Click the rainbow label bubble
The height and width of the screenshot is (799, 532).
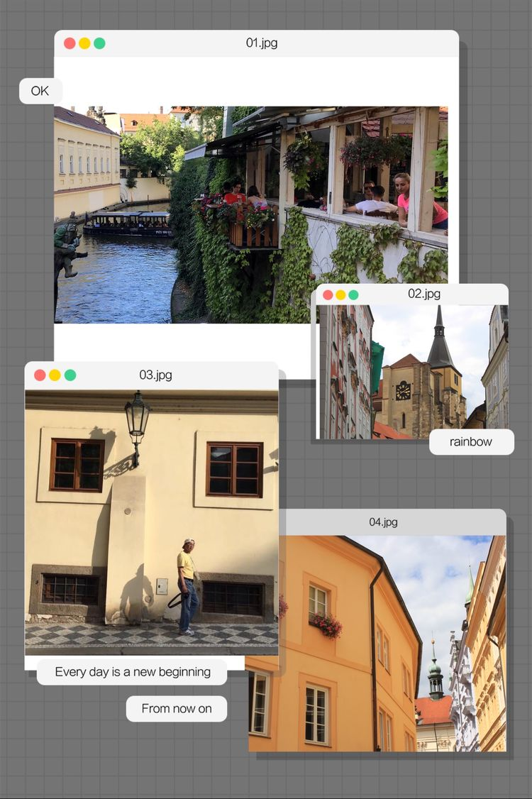(x=472, y=442)
